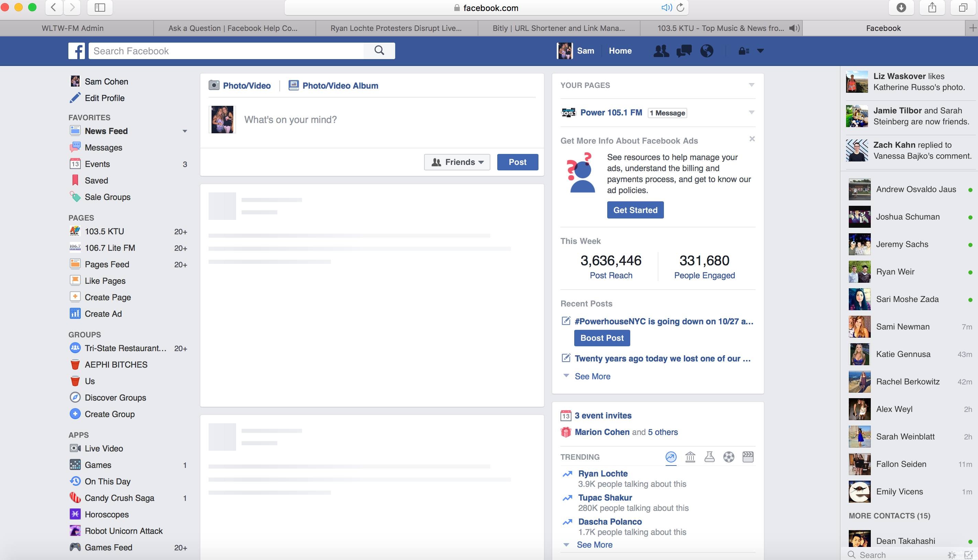Click the Facebook logo icon
The width and height of the screenshot is (978, 560).
click(77, 51)
